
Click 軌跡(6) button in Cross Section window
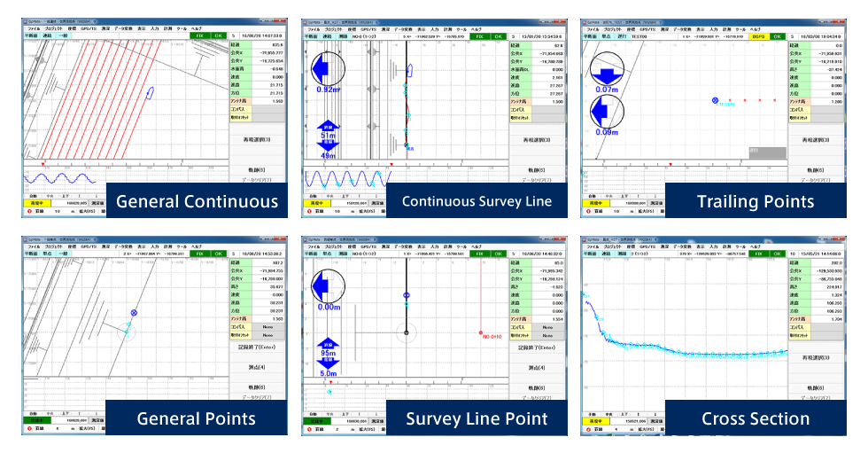pyautogui.click(x=816, y=387)
